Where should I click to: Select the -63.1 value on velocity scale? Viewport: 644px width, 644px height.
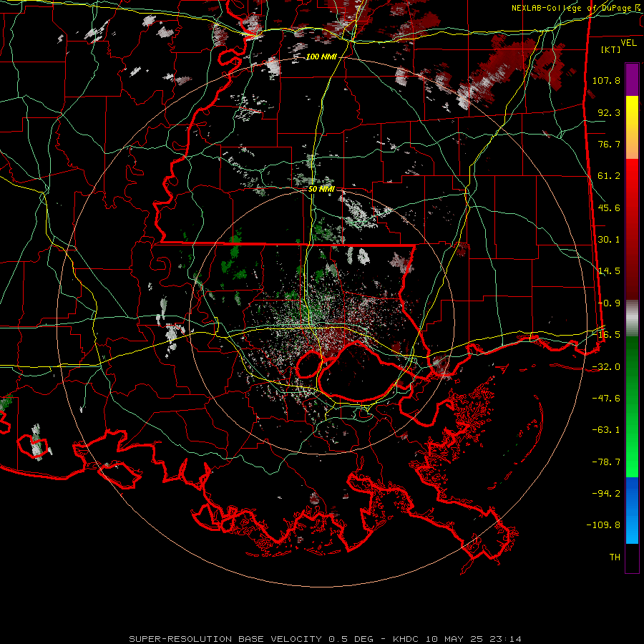(x=606, y=430)
